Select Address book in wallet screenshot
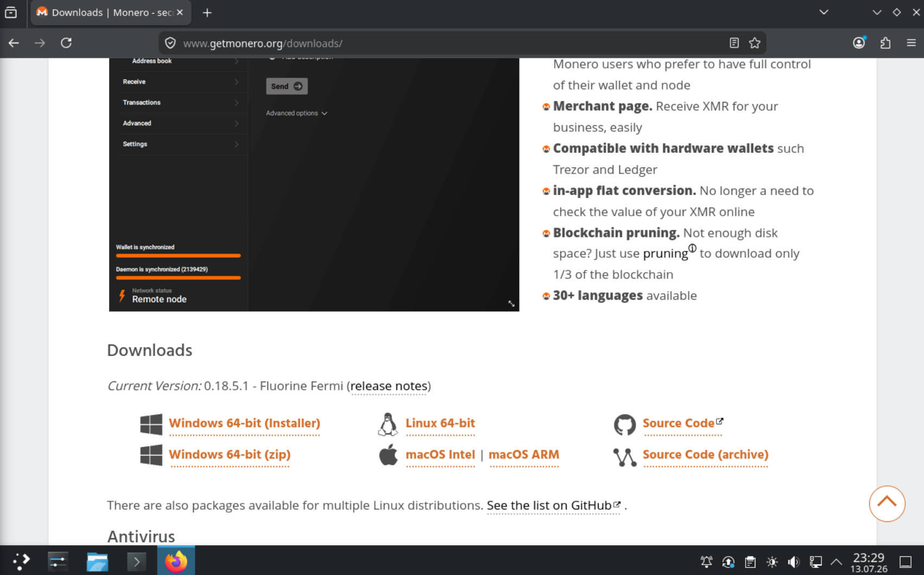The width and height of the screenshot is (924, 575). pos(152,61)
